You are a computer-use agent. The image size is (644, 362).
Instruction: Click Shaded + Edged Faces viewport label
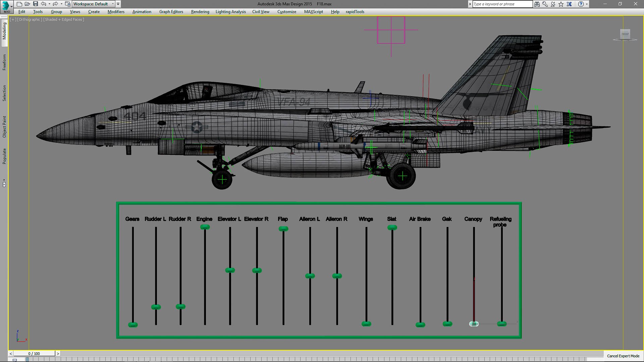click(x=64, y=19)
